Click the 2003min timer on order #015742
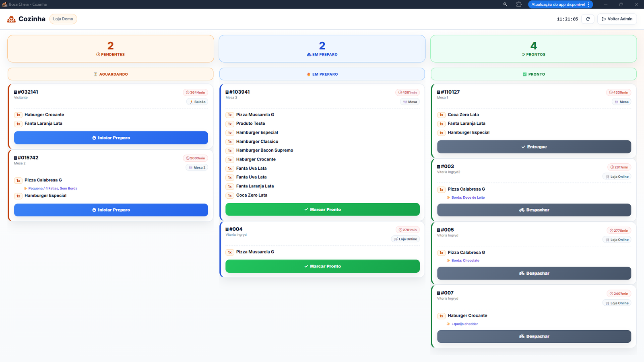The width and height of the screenshot is (644, 362). (196, 158)
